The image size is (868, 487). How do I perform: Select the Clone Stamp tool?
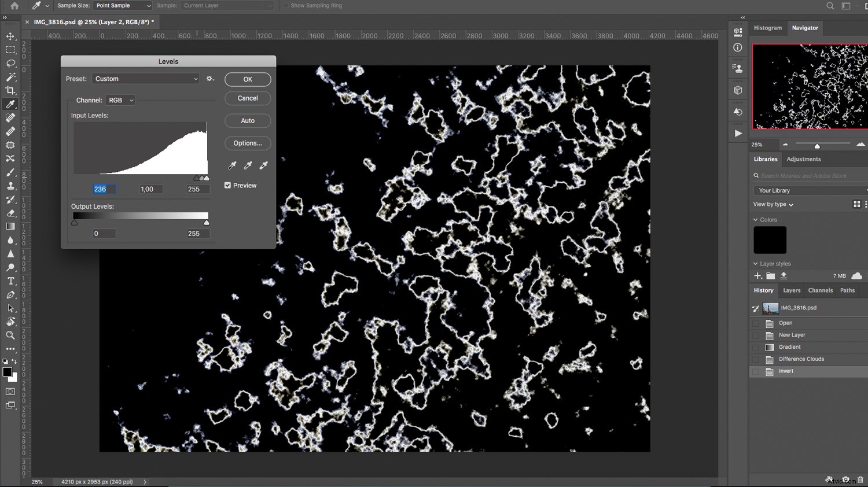pos(10,186)
